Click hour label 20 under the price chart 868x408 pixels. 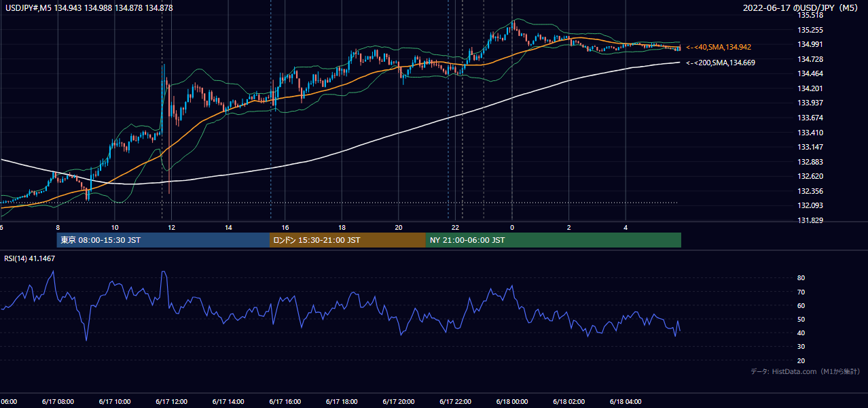pos(399,227)
